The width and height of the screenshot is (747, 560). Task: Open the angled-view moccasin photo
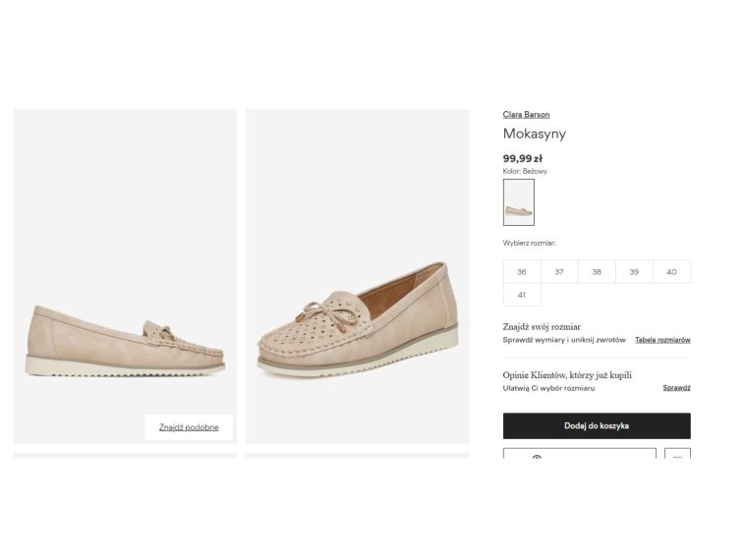click(358, 276)
